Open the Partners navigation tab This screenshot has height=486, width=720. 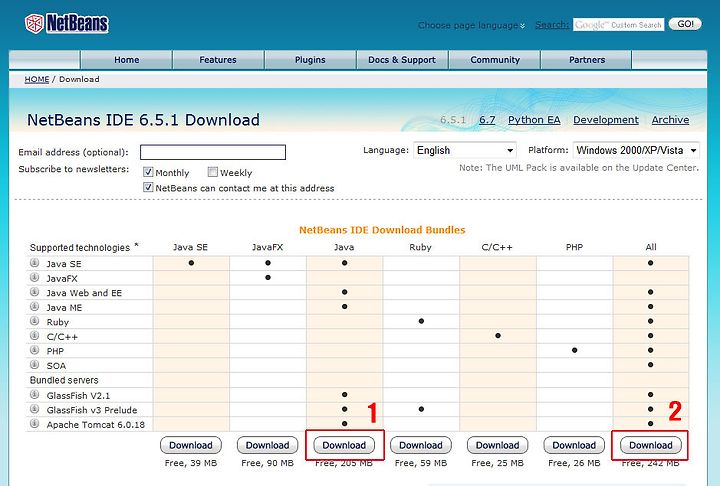pyautogui.click(x=587, y=60)
